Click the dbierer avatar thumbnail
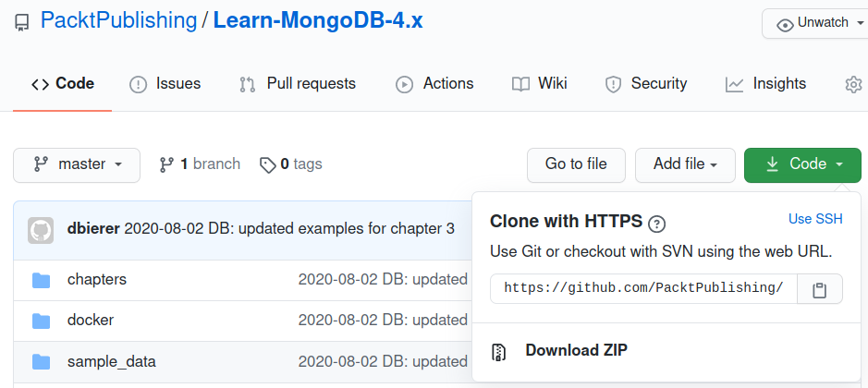This screenshot has width=868, height=388. pyautogui.click(x=41, y=229)
